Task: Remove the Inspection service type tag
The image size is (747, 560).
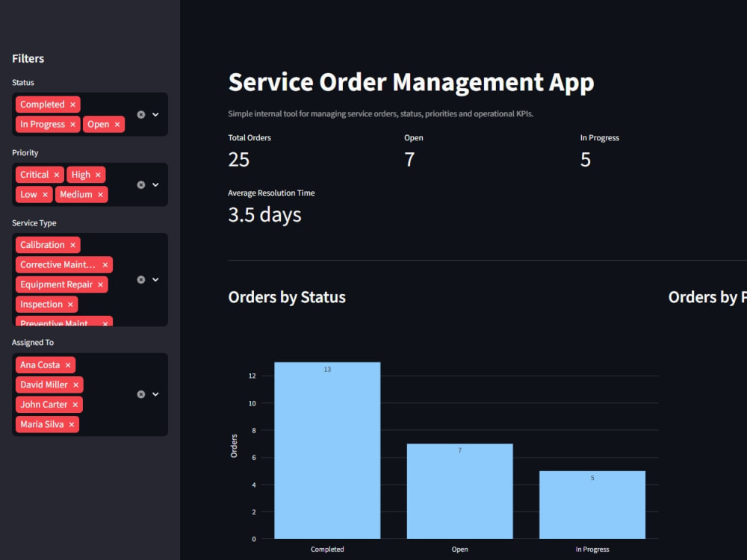Action: point(70,305)
